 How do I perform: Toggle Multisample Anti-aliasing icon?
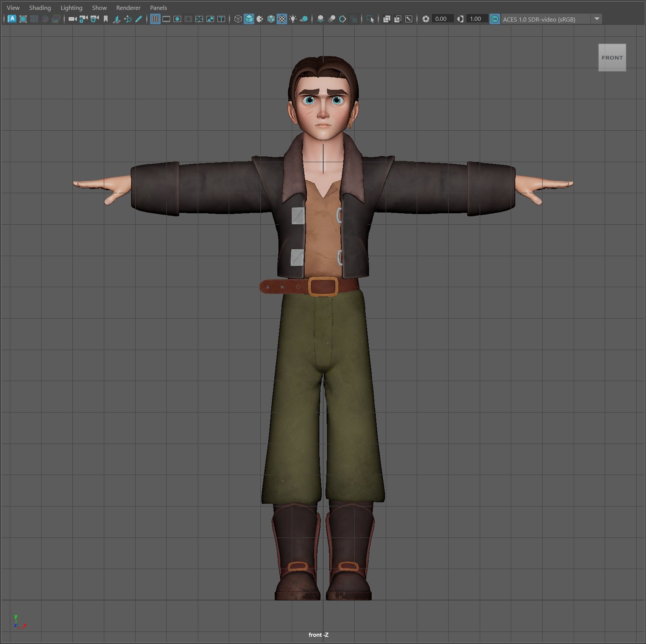point(343,19)
